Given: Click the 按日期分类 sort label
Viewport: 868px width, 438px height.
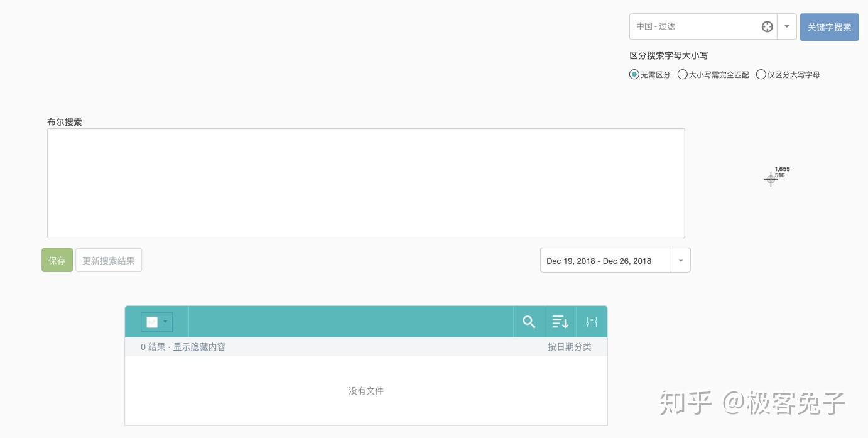Looking at the screenshot, I should coord(569,347).
